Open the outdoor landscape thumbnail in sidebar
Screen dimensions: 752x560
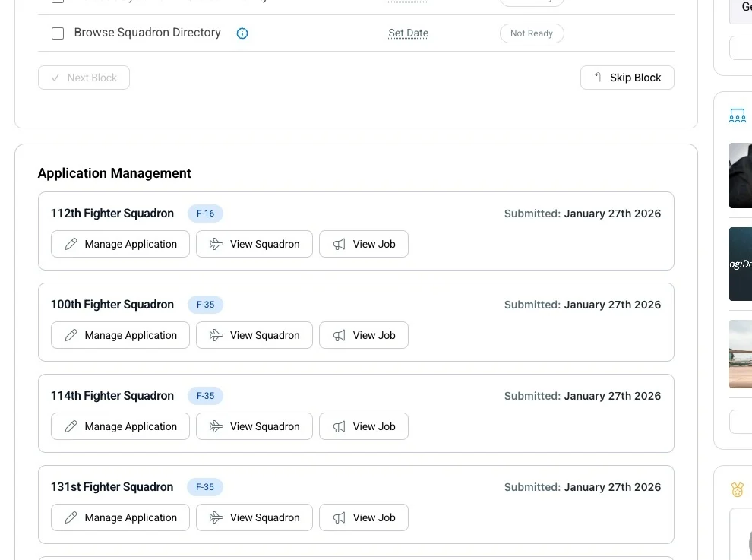coord(741,353)
